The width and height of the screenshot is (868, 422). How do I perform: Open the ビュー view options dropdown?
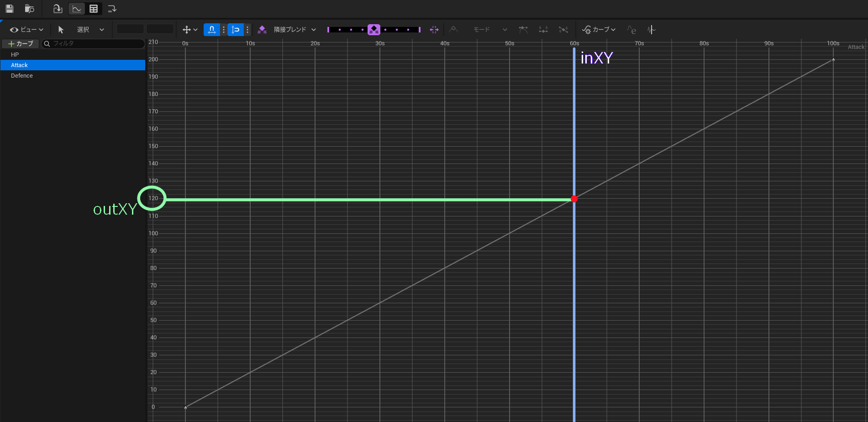[27, 30]
